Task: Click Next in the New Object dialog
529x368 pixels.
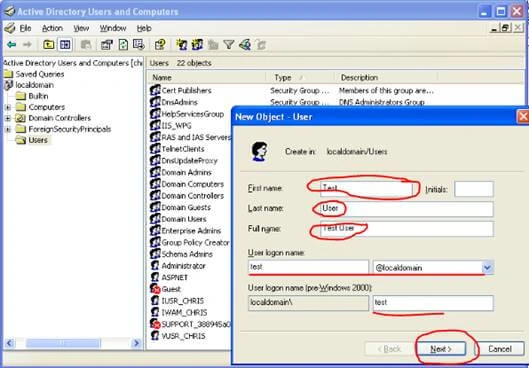Action: (441, 349)
